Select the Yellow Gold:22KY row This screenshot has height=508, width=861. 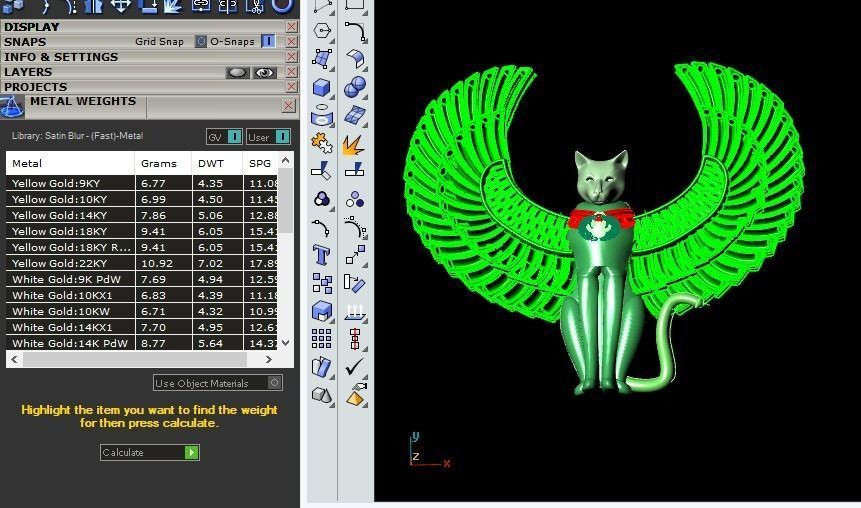click(142, 263)
